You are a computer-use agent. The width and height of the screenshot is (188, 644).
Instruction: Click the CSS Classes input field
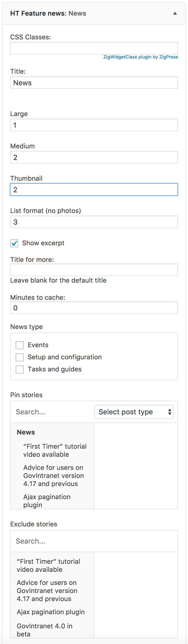(x=94, y=48)
